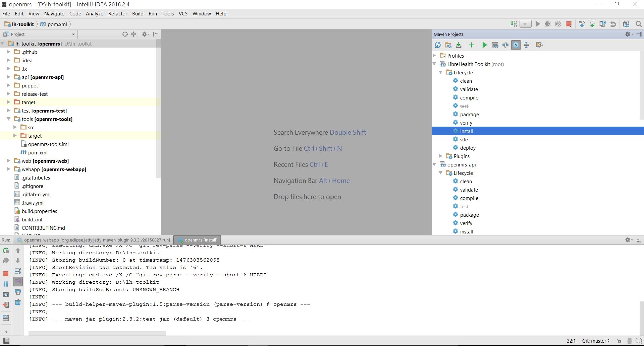Open the Refactor menu
This screenshot has height=346, width=644.
(117, 13)
